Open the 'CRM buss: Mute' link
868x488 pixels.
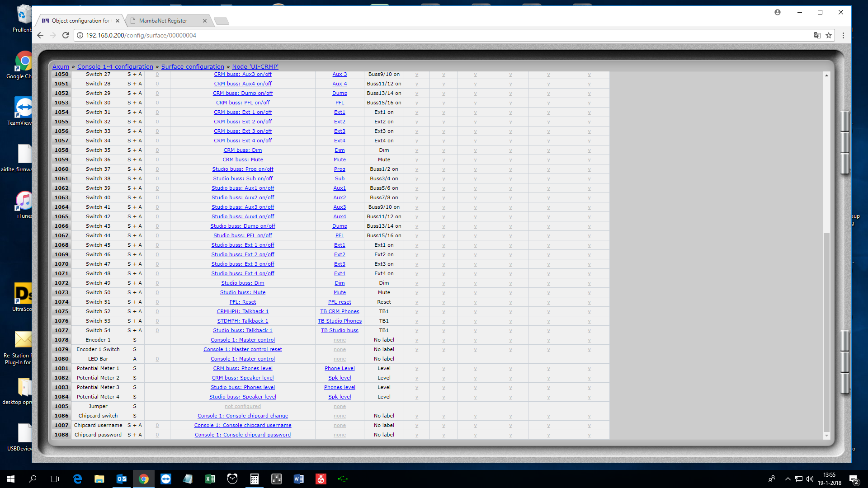click(243, 160)
